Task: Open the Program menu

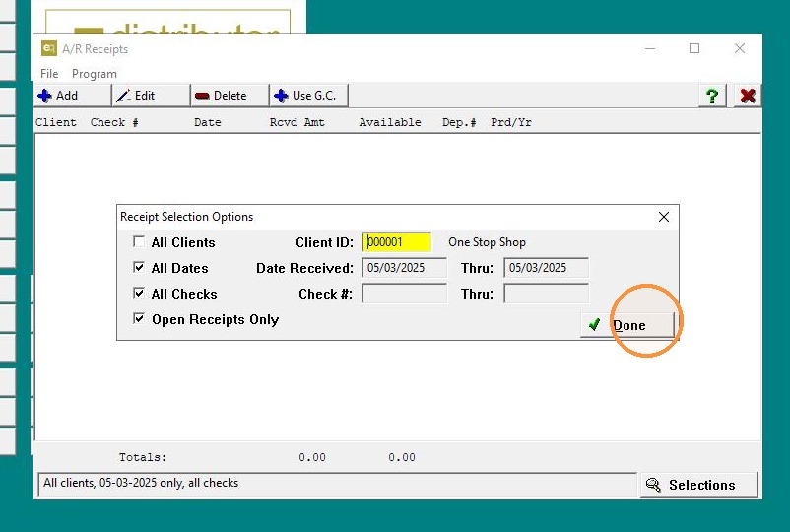Action: click(x=95, y=74)
